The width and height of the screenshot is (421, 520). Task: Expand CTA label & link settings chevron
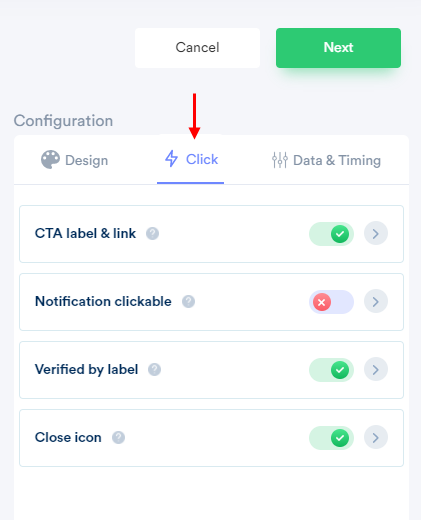click(x=376, y=233)
